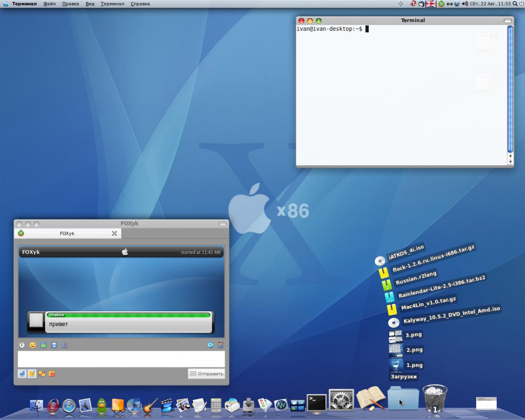Click the network arrows tray icon

(x=449, y=4)
